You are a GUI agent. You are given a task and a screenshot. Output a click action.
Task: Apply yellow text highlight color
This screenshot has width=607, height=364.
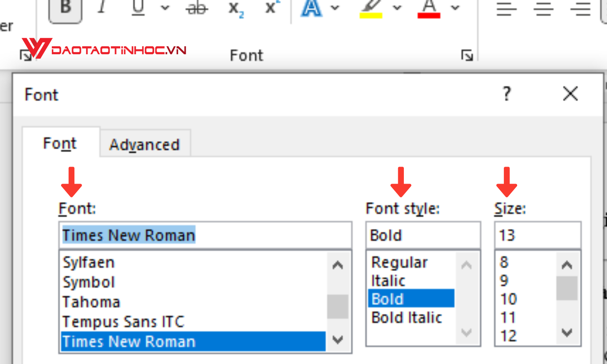coord(371,9)
